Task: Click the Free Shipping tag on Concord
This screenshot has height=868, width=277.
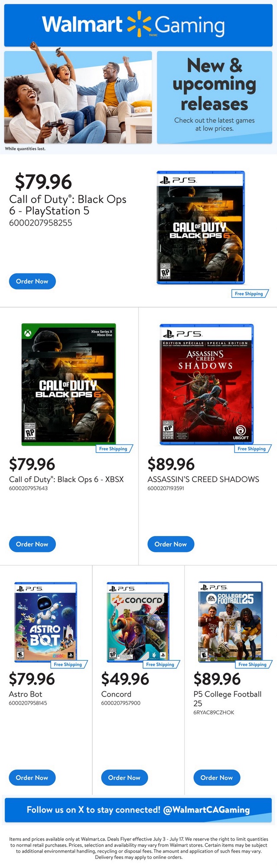Action: [x=160, y=664]
